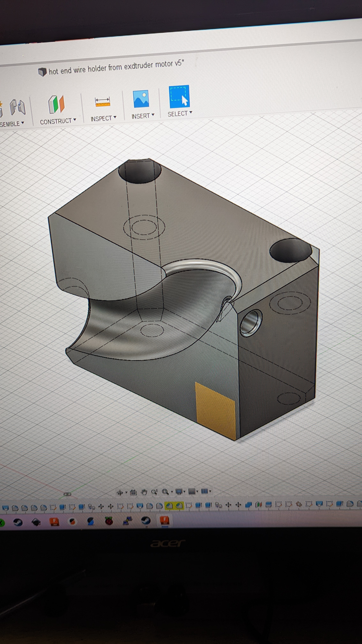The image size is (362, 644).
Task: Click the Viewports layout icon
Action: [204, 491]
